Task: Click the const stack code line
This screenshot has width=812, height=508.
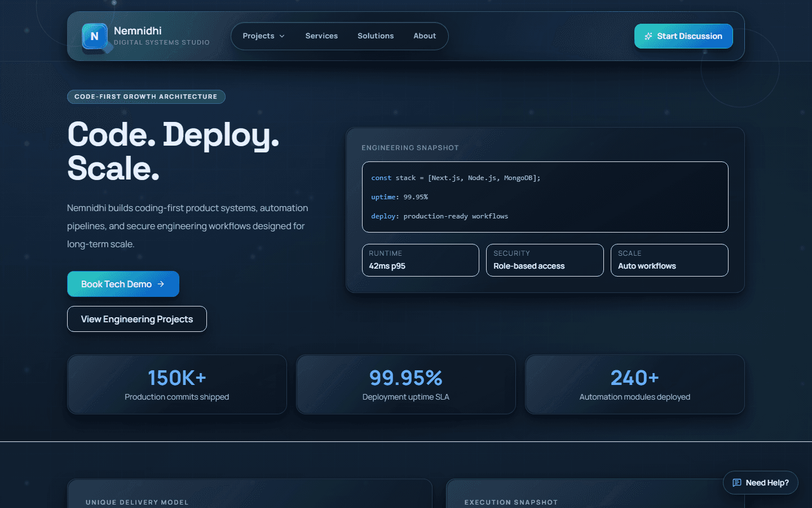Action: pos(456,178)
